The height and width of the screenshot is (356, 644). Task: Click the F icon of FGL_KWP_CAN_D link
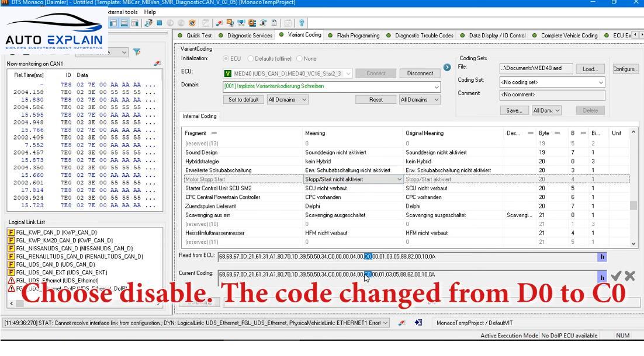tap(11, 232)
